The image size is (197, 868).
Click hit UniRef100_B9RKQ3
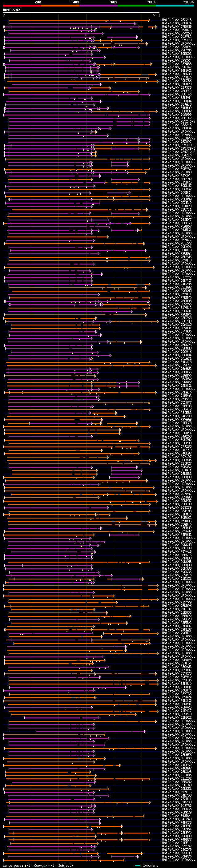point(177,54)
